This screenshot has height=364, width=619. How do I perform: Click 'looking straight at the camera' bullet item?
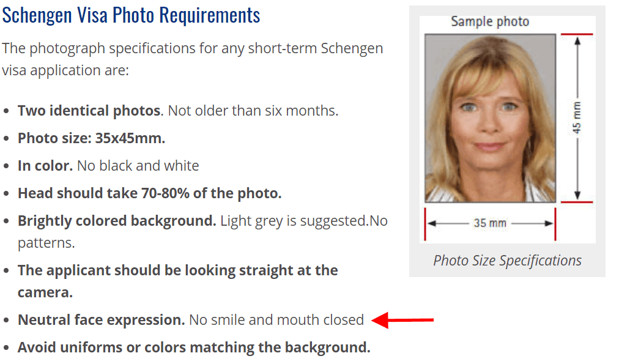pos(177,281)
